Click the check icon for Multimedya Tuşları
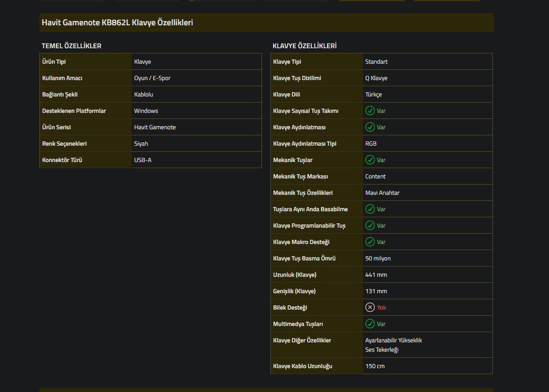 coord(370,324)
